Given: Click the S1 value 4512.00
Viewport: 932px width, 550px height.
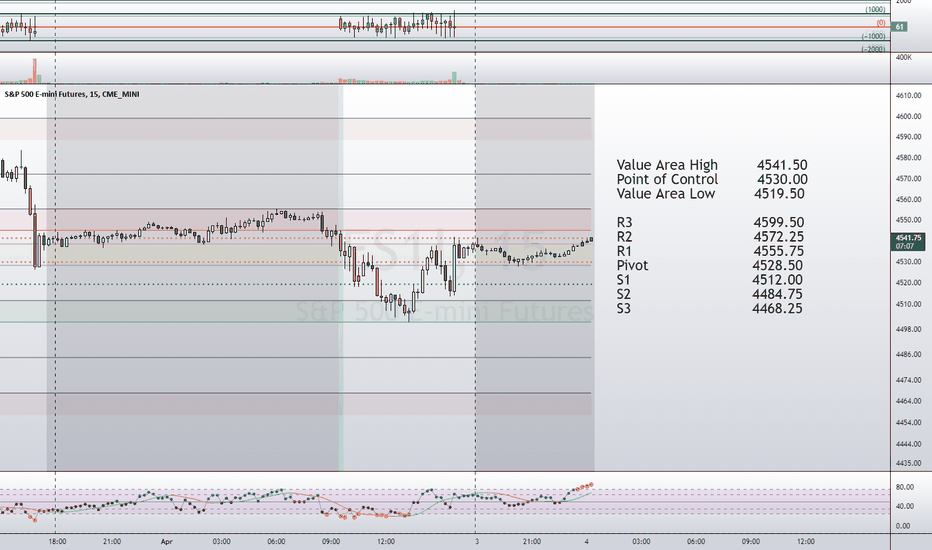Looking at the screenshot, I should [777, 279].
